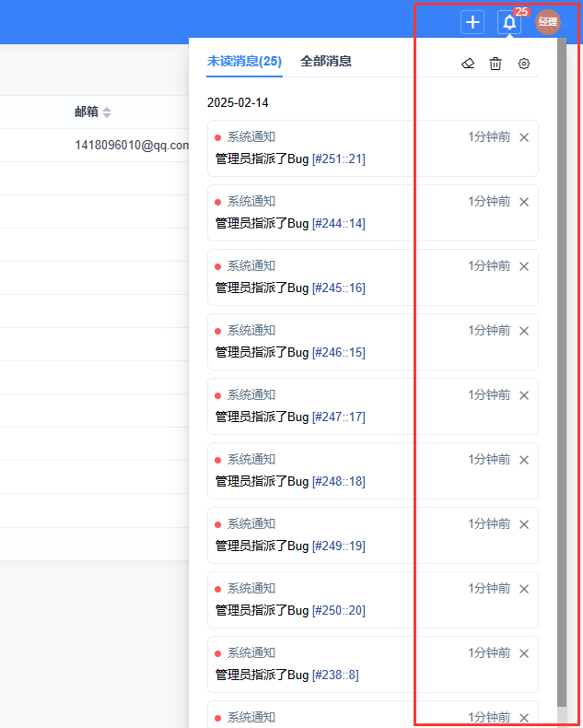This screenshot has width=583, height=728.
Task: Click the date heading 2025-02-14
Action: [x=238, y=102]
